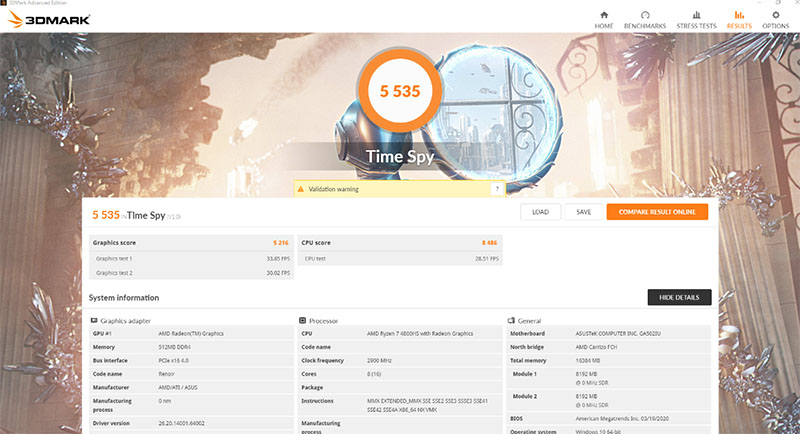Open the Stress Tests chart icon

tap(696, 15)
